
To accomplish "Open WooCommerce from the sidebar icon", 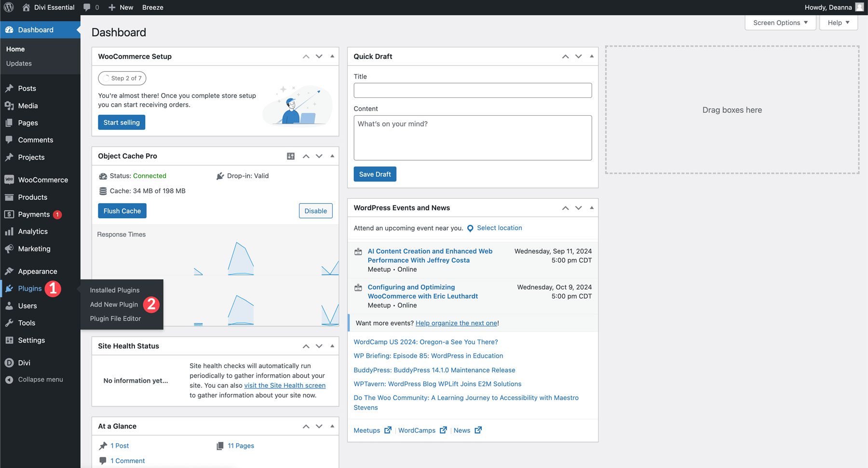I will [x=9, y=179].
